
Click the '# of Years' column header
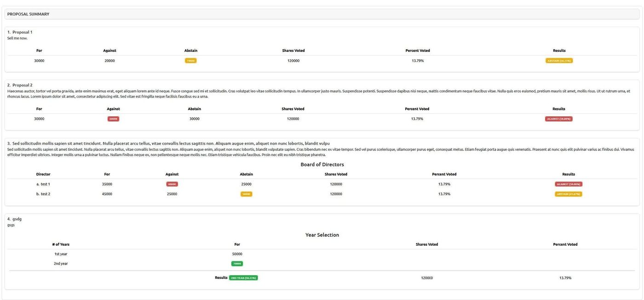click(x=61, y=244)
